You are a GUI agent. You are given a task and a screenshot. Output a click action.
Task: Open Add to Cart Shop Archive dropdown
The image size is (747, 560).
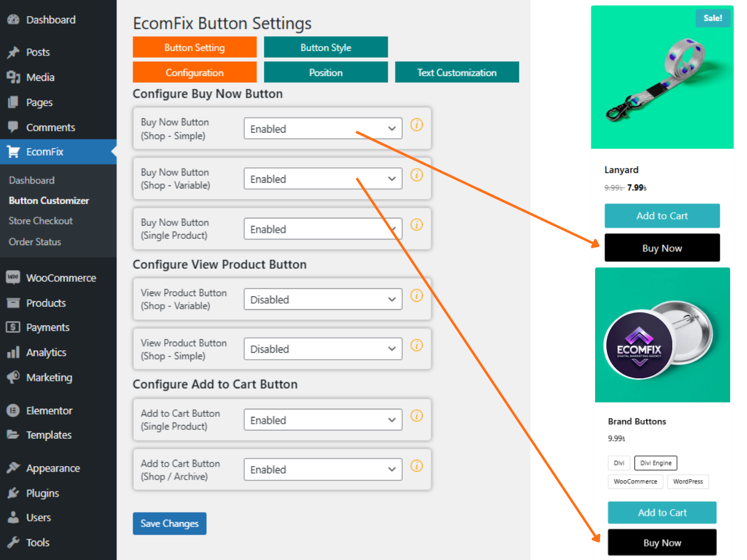323,470
